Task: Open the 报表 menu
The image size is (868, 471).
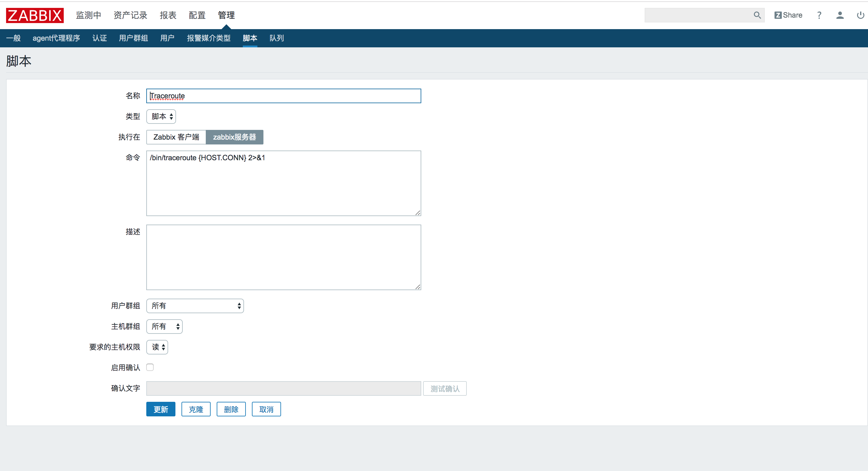Action: click(168, 15)
